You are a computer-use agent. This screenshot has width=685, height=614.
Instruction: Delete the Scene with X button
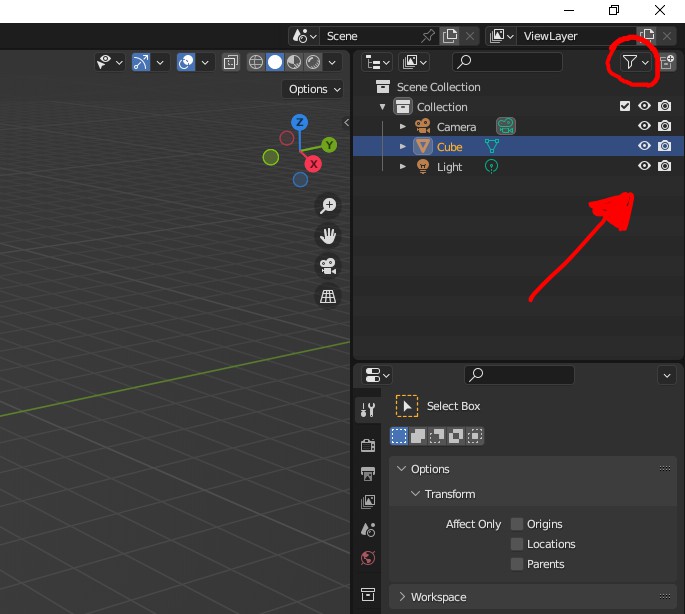click(x=470, y=36)
